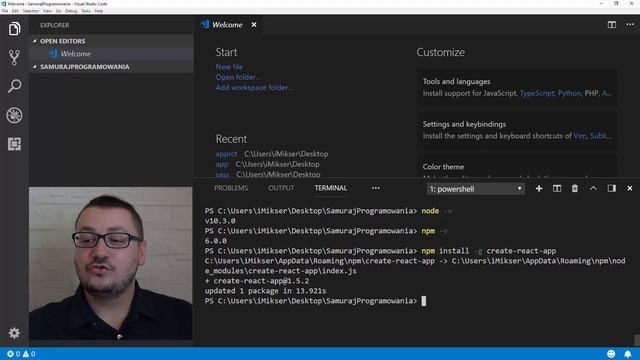Screen dimensions: 640x360
Task: Open recent project apprct
Action: pos(226,154)
